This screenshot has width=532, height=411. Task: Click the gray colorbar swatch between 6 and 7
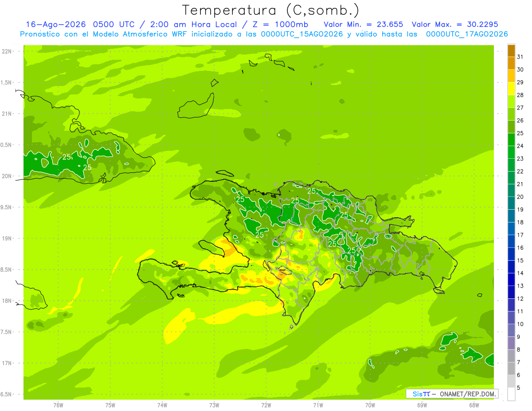click(511, 369)
